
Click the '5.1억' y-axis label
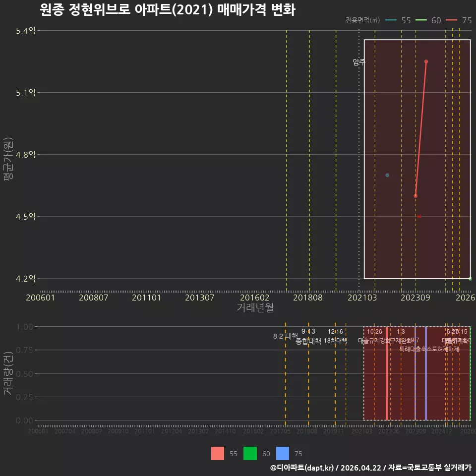(25, 93)
